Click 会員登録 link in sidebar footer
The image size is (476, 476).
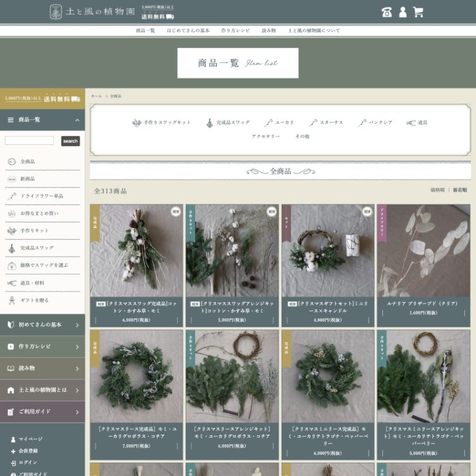28,451
